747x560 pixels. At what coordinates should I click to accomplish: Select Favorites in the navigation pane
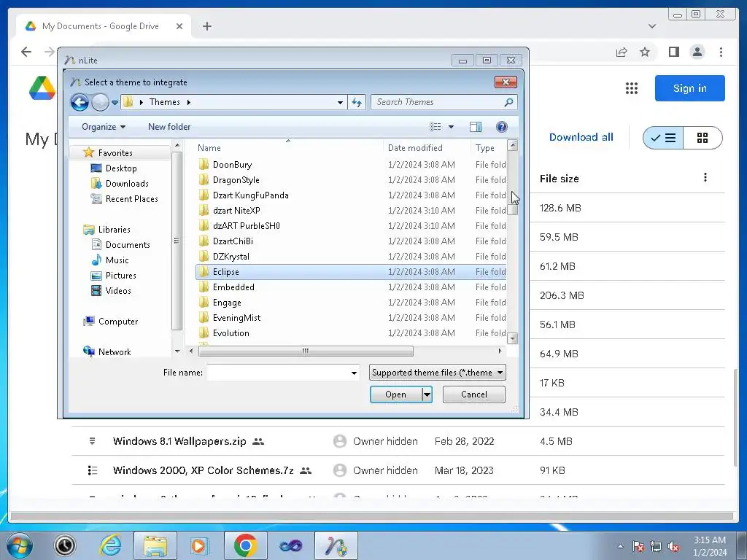[x=115, y=153]
